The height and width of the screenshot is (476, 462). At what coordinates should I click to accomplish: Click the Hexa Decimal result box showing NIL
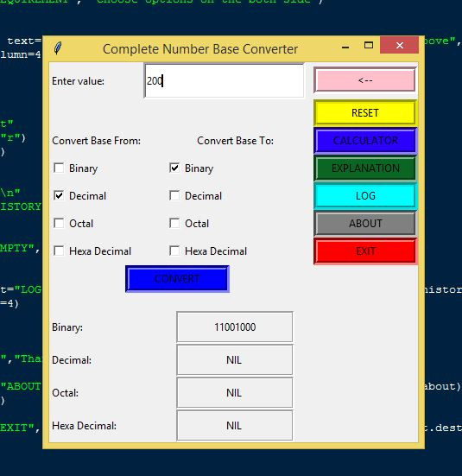point(235,425)
